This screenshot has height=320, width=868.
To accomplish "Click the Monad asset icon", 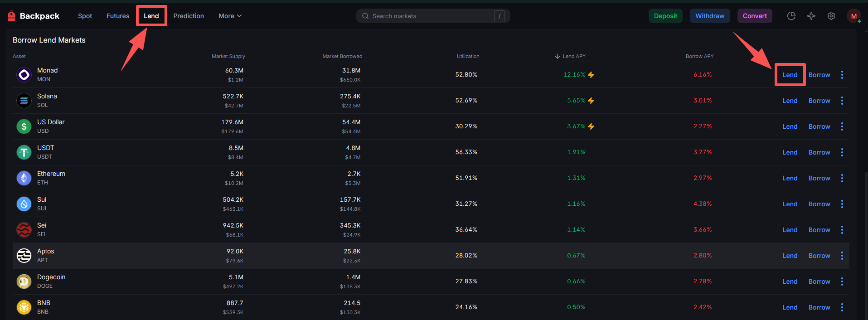I will (x=24, y=75).
